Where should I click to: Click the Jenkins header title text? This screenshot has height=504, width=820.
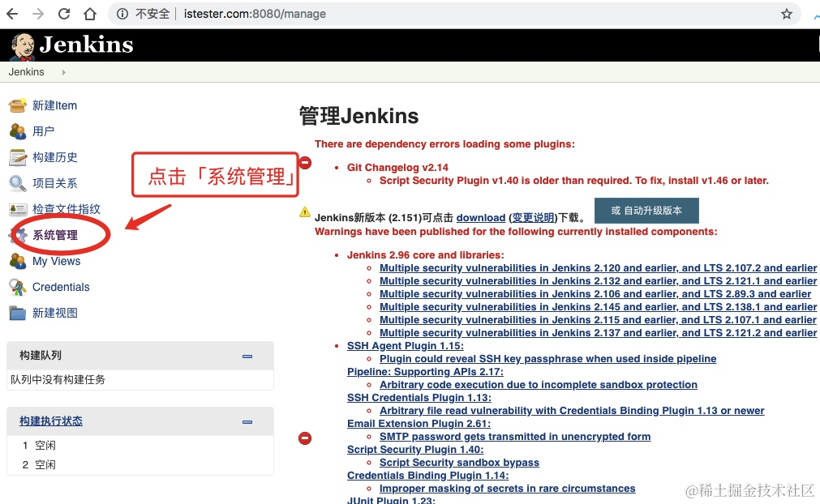86,45
